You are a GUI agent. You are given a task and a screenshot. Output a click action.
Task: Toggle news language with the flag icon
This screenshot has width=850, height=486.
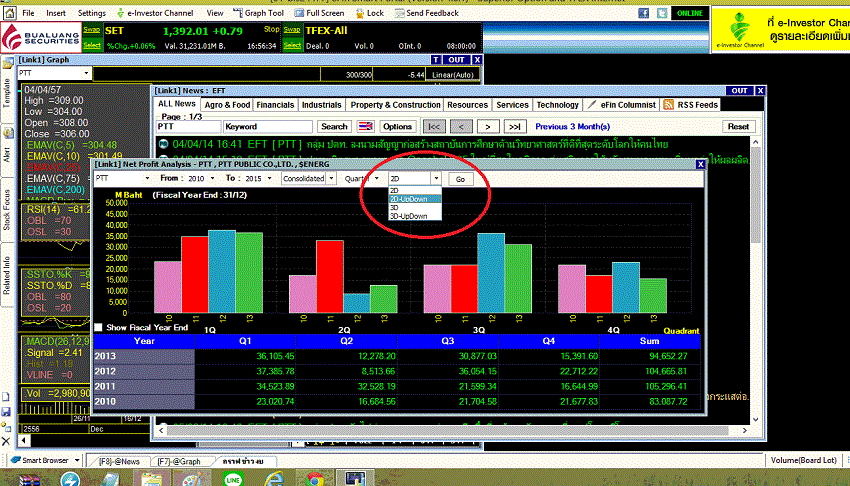[x=366, y=126]
